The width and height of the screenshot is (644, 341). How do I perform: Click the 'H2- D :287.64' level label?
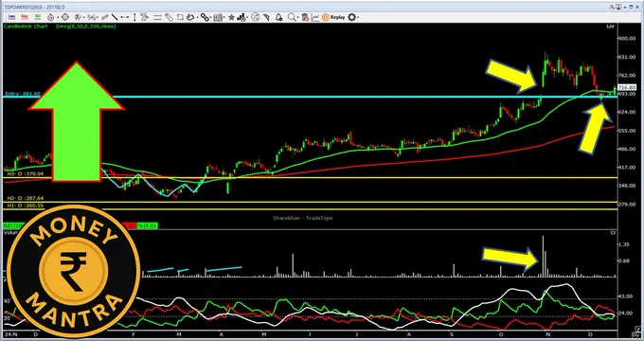(x=25, y=198)
